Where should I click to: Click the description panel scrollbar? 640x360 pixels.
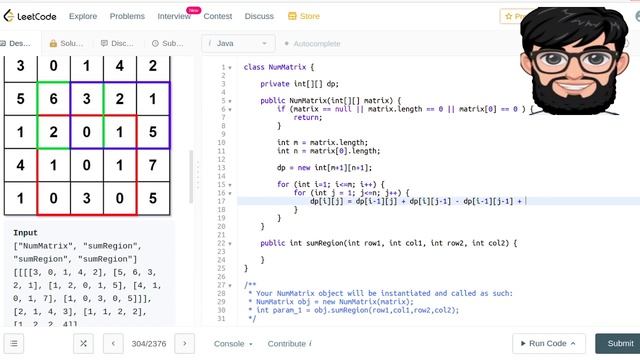coord(191,177)
